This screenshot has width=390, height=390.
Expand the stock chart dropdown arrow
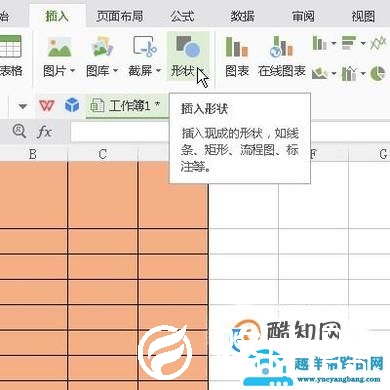point(363,73)
